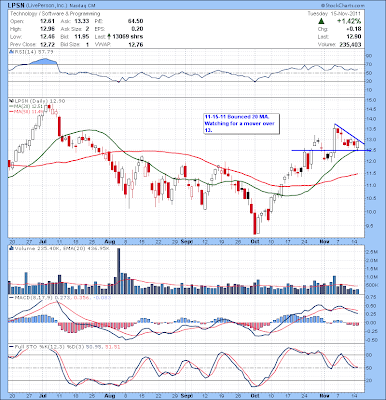The height and width of the screenshot is (400, 386).
Task: Click the EPS value 0.20
Action: (137, 29)
